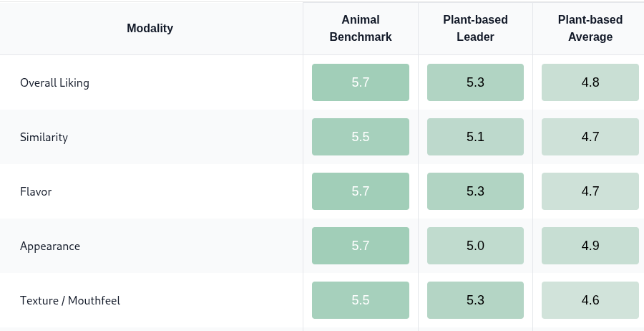Select Plant-based Leader score 5.1 cell

click(x=475, y=137)
